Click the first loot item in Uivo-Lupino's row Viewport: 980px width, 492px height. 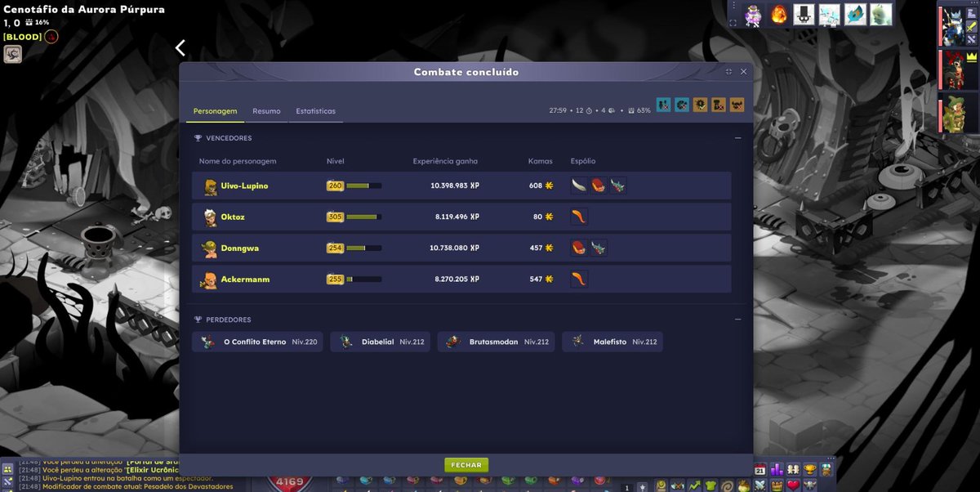coord(579,186)
